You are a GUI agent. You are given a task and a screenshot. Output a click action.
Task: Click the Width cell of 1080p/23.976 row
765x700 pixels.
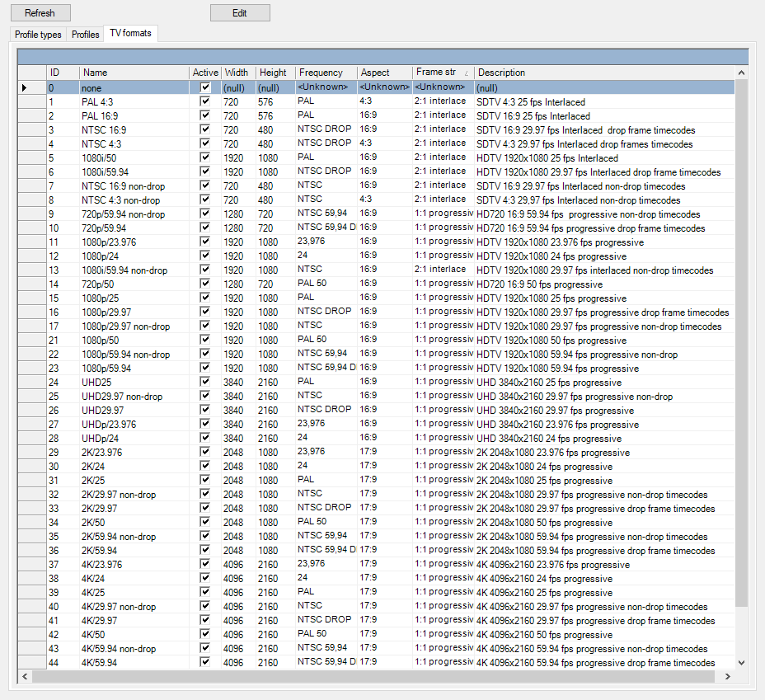coord(238,242)
